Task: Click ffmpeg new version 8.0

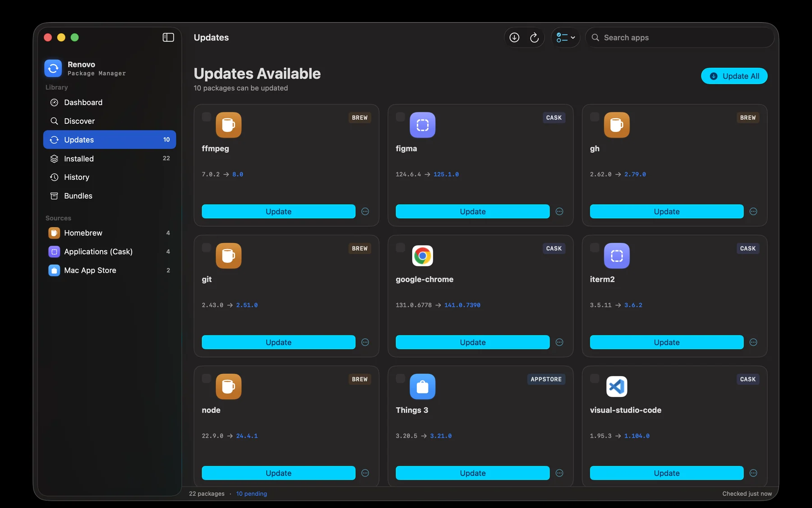Action: click(238, 174)
